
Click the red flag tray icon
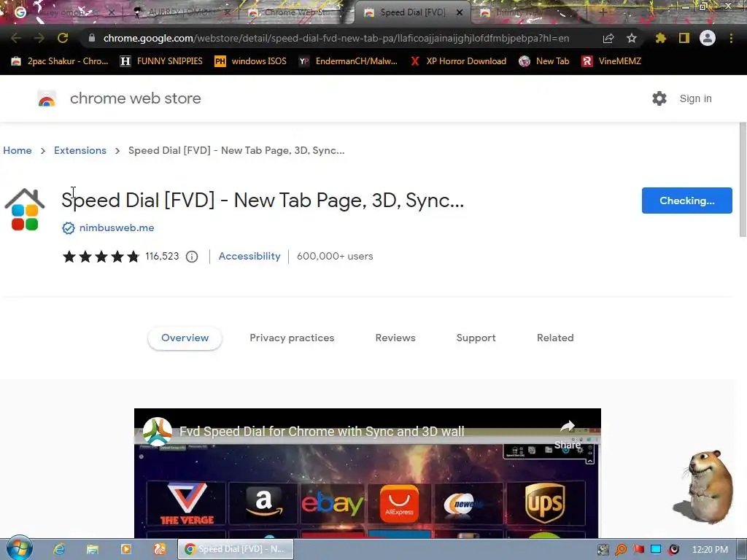coord(638,550)
